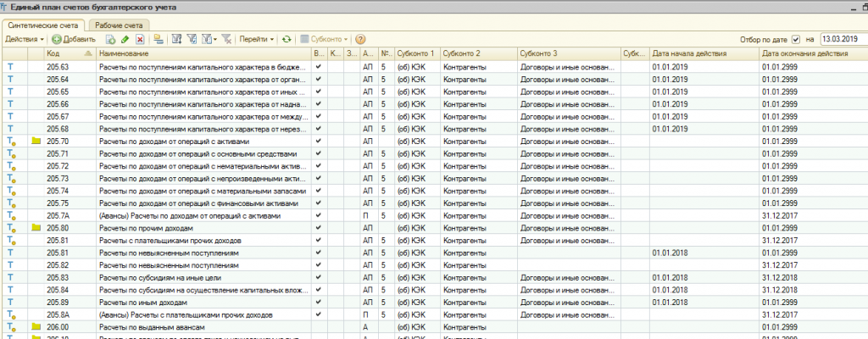Screen dimensions: 868x339
Task: Toggle the checkmark in row 205.63
Action: point(318,65)
